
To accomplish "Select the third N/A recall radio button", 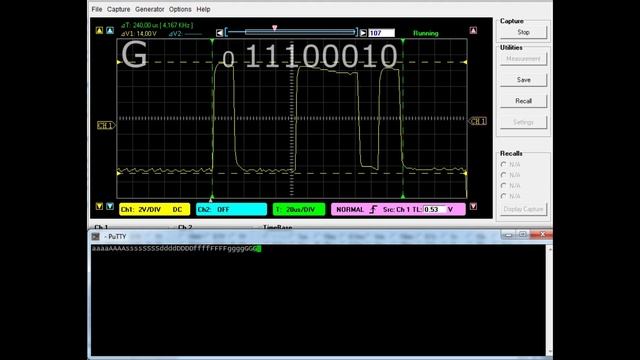I will point(503,185).
